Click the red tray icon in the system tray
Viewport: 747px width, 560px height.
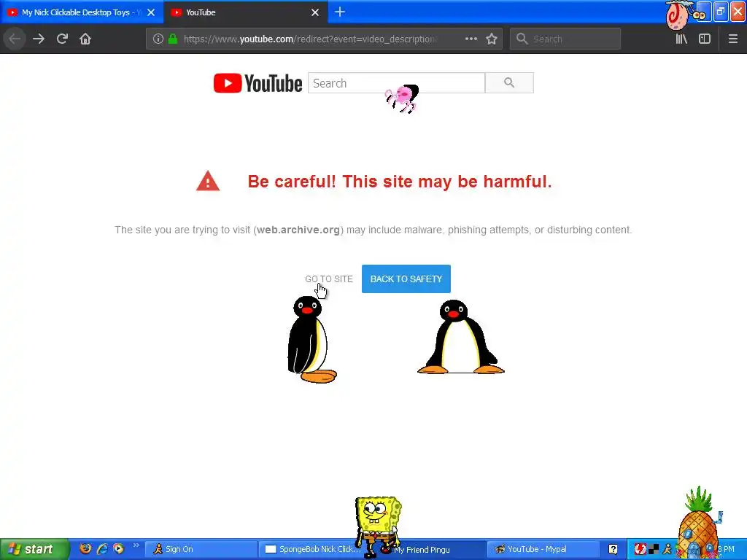640,550
